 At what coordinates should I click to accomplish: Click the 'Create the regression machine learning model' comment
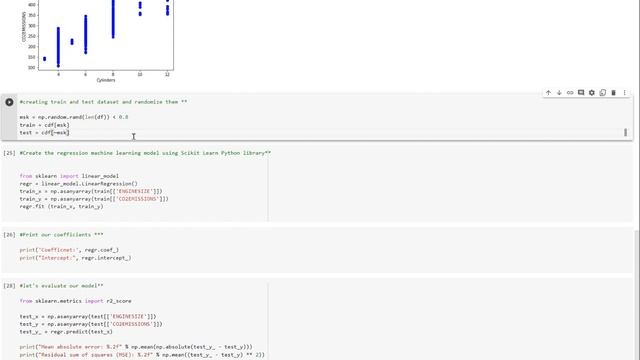click(x=145, y=153)
